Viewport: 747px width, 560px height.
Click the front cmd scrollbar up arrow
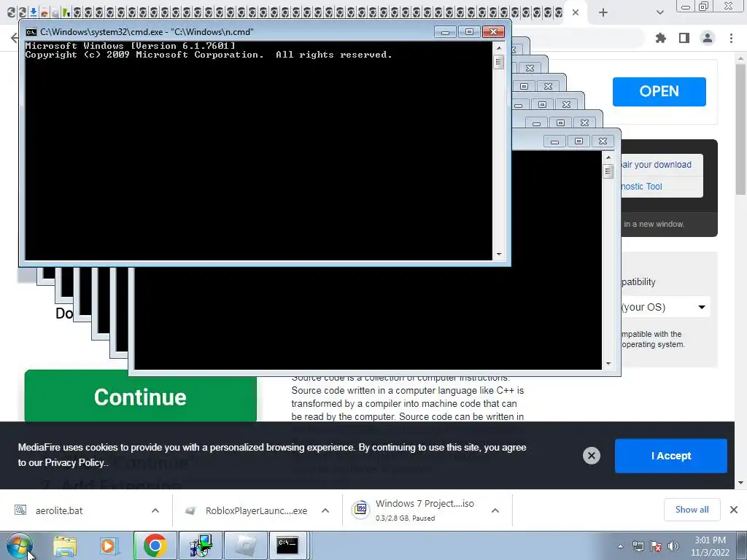tap(499, 47)
